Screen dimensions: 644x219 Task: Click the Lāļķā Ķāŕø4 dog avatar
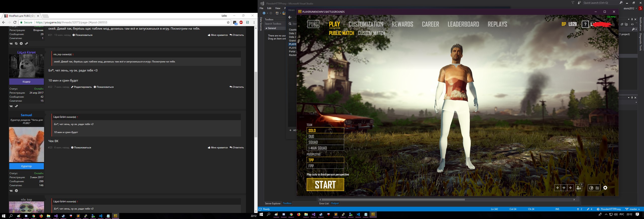coord(26,66)
